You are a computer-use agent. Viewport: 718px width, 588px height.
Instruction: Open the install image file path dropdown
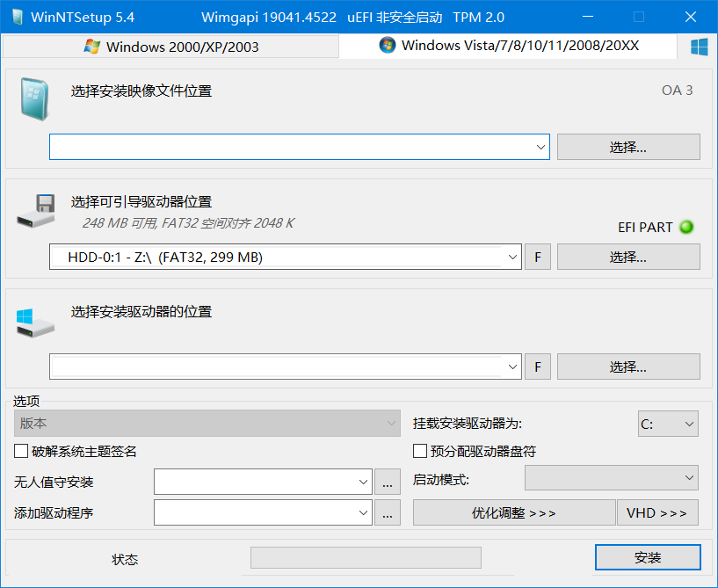pyautogui.click(x=540, y=147)
